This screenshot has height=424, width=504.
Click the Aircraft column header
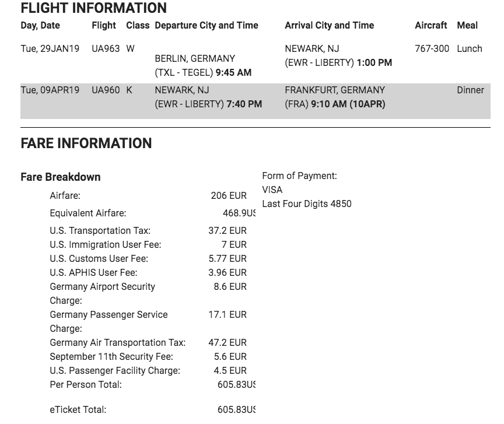tap(430, 26)
